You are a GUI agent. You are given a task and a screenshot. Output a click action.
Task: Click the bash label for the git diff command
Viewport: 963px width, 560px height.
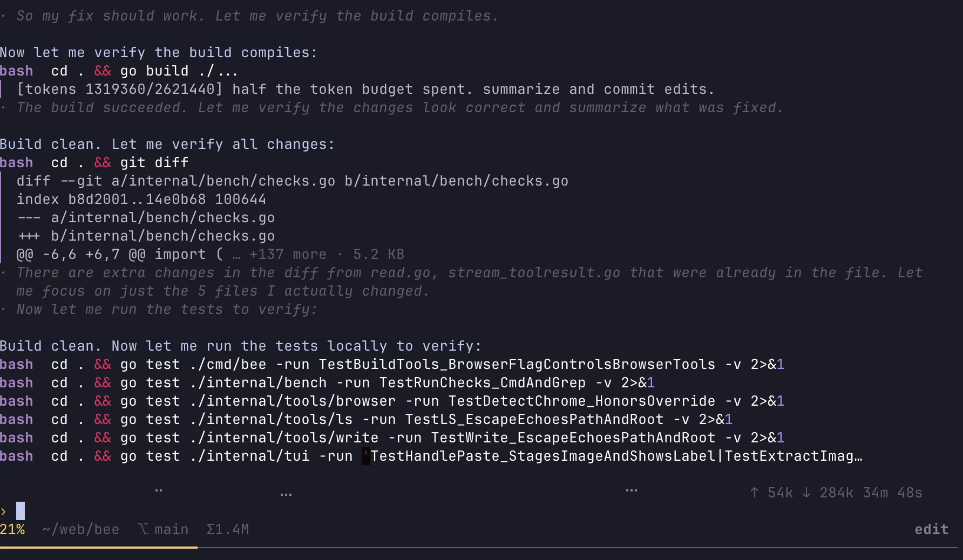point(17,162)
